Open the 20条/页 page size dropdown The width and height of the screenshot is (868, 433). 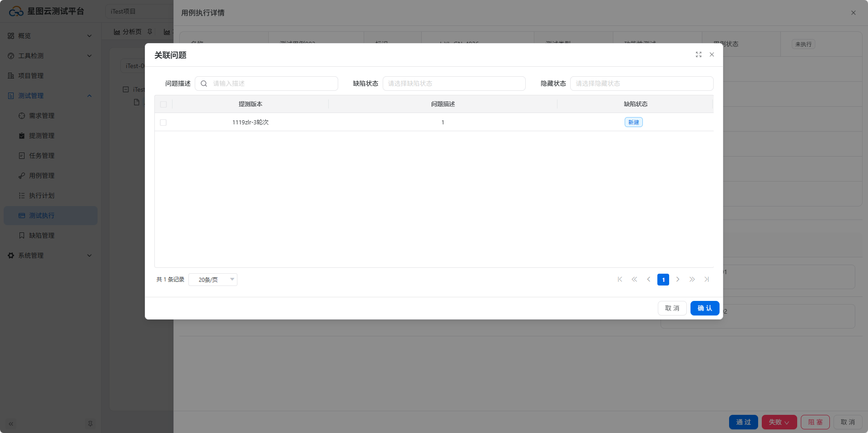tap(213, 280)
